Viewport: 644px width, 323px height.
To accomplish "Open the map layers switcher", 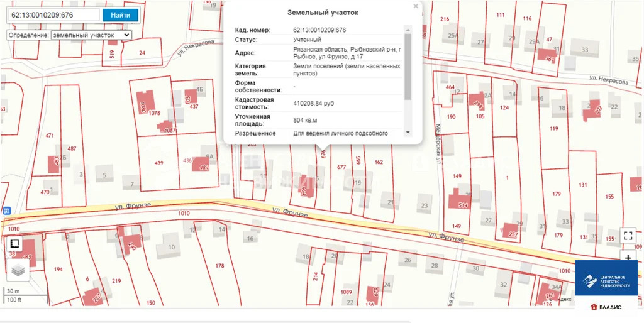I will (18, 270).
